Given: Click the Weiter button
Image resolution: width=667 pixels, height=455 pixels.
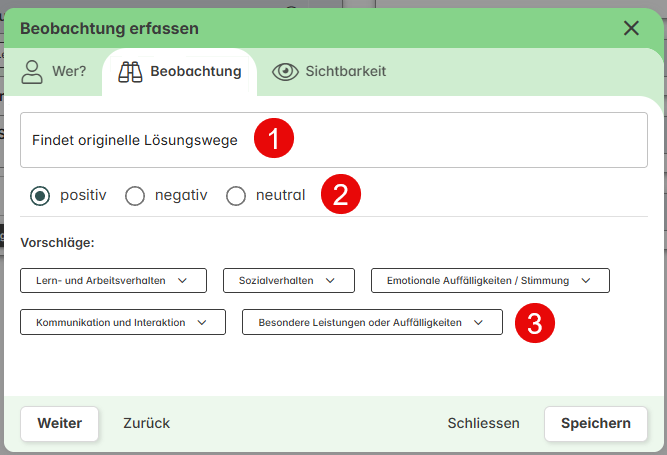Looking at the screenshot, I should click(60, 424).
